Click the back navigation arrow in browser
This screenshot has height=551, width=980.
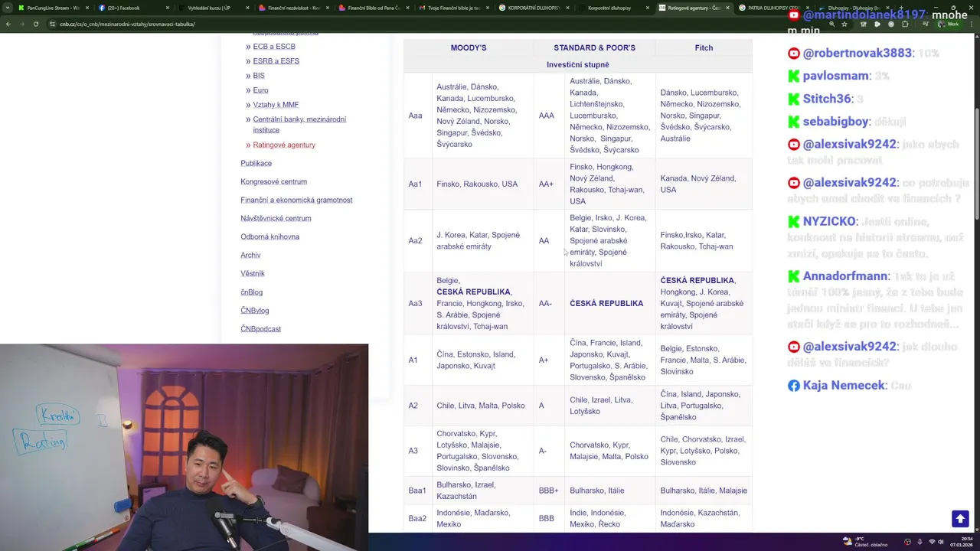pos(8,24)
